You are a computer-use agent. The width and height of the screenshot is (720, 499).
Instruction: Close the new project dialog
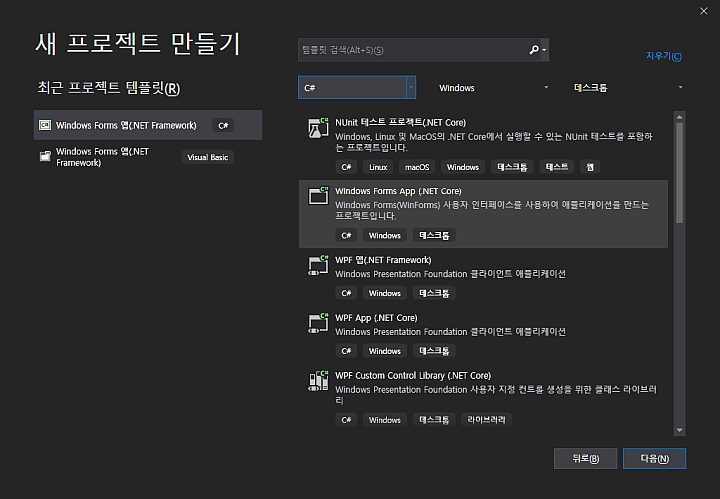[x=703, y=11]
